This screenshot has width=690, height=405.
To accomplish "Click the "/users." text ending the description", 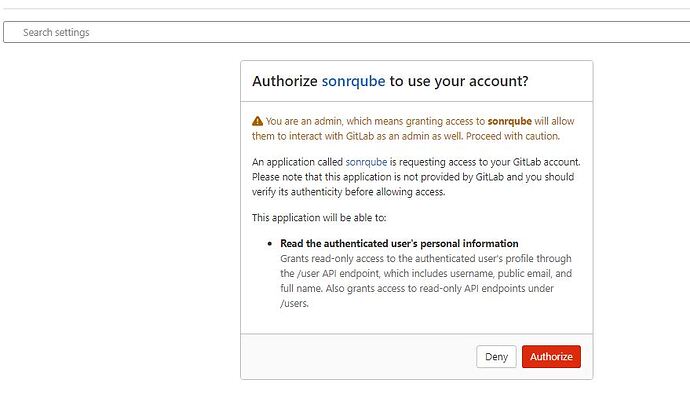I will point(295,303).
